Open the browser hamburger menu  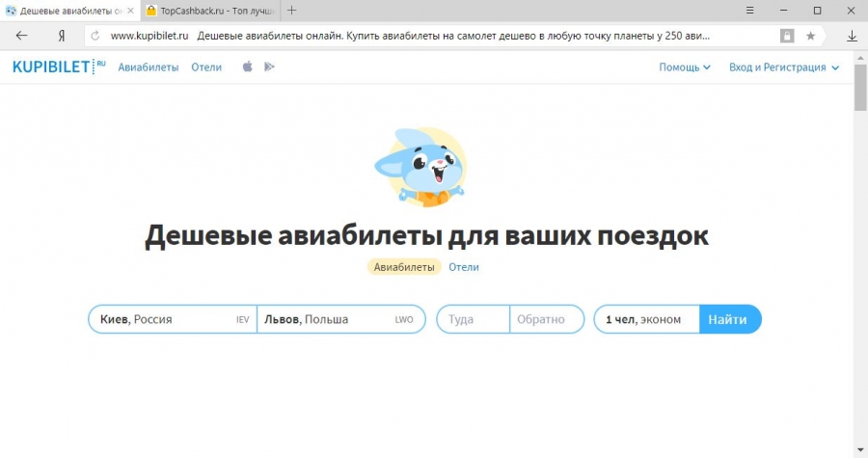[x=749, y=11]
